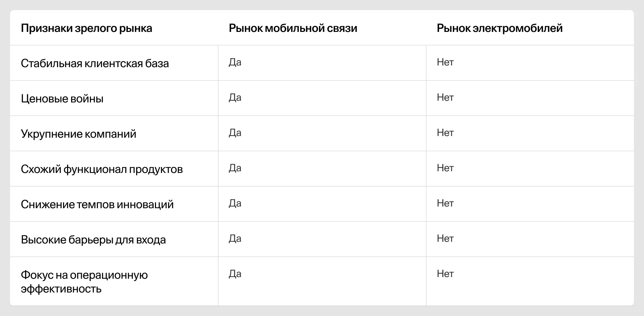Click 'Нет' in the 'Стабильная клиентская база' row
Viewport: 644px width, 316px height.
[x=445, y=62]
